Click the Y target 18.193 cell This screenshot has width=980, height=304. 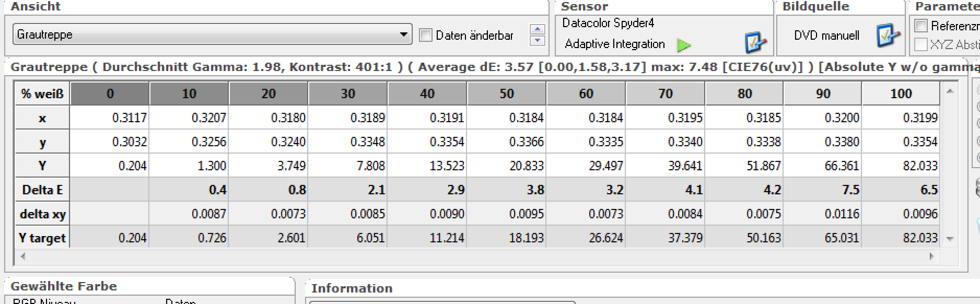point(507,238)
